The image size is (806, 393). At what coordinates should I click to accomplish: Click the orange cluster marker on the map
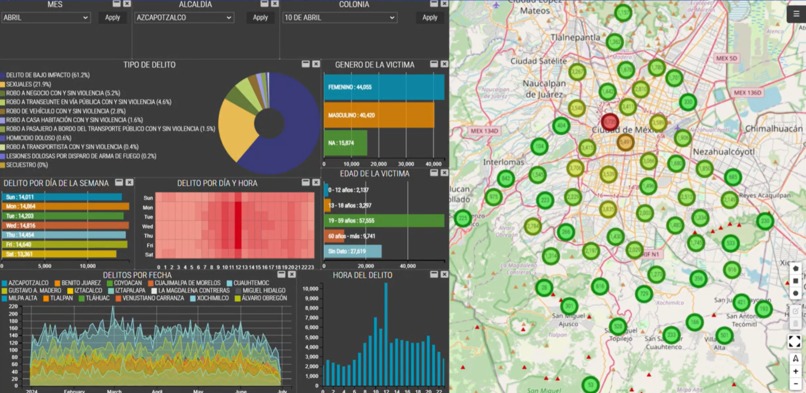pyautogui.click(x=625, y=142)
